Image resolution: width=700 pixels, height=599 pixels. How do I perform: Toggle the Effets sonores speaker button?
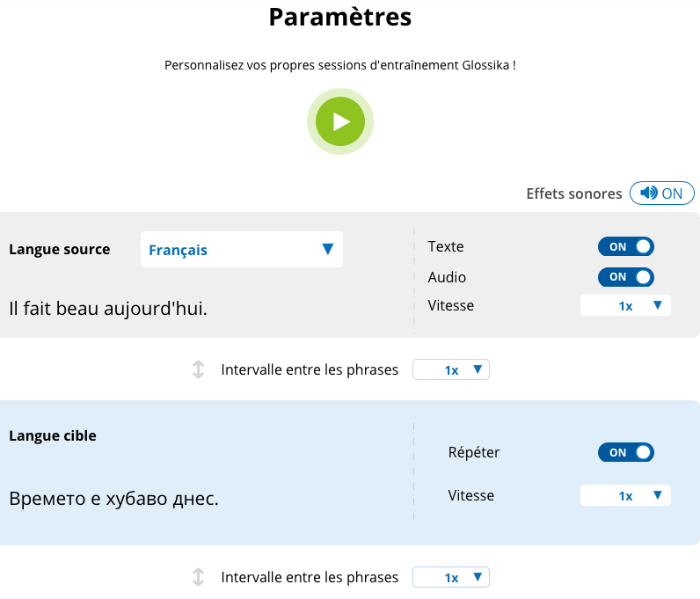tap(661, 194)
